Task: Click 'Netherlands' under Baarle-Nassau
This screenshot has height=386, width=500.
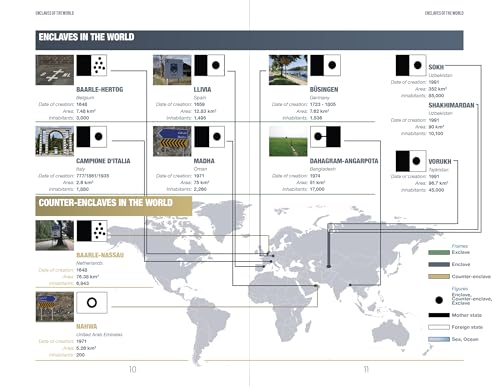Action: (89, 263)
